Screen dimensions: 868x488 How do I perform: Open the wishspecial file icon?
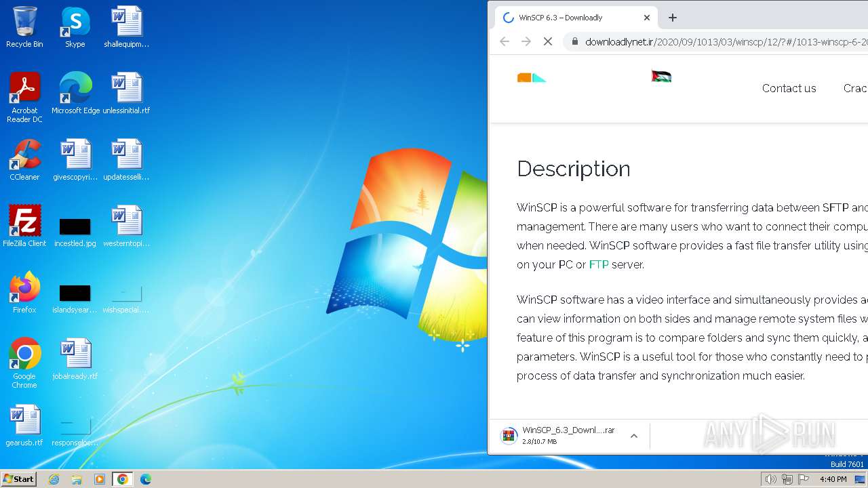[x=126, y=298]
